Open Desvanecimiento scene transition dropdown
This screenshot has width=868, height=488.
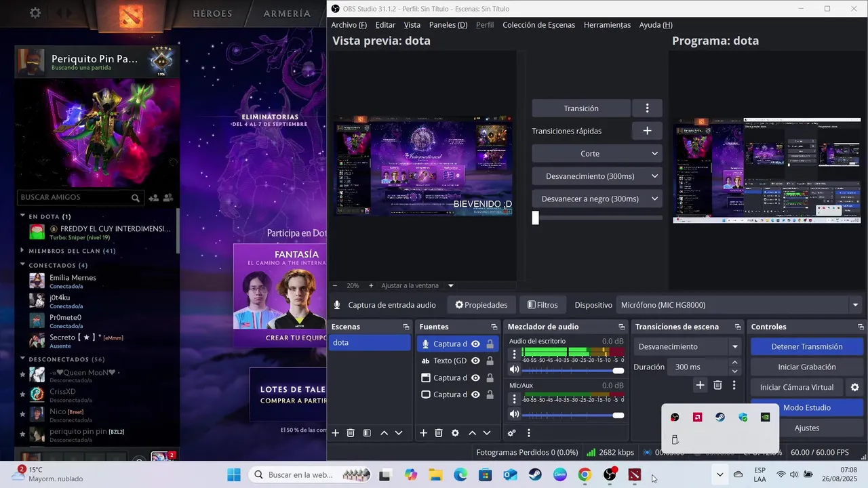pos(688,347)
